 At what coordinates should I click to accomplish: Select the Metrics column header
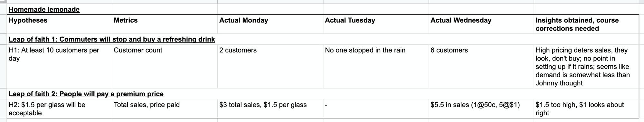pyautogui.click(x=165, y=24)
